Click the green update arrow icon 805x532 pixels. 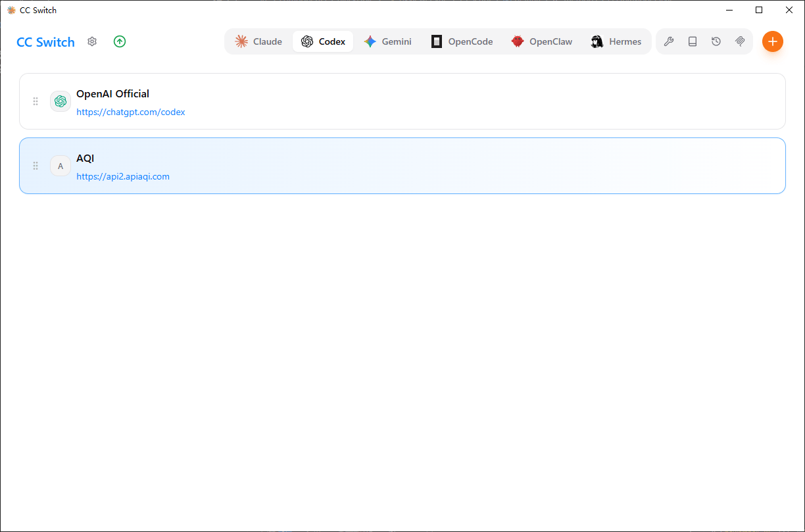(x=120, y=41)
